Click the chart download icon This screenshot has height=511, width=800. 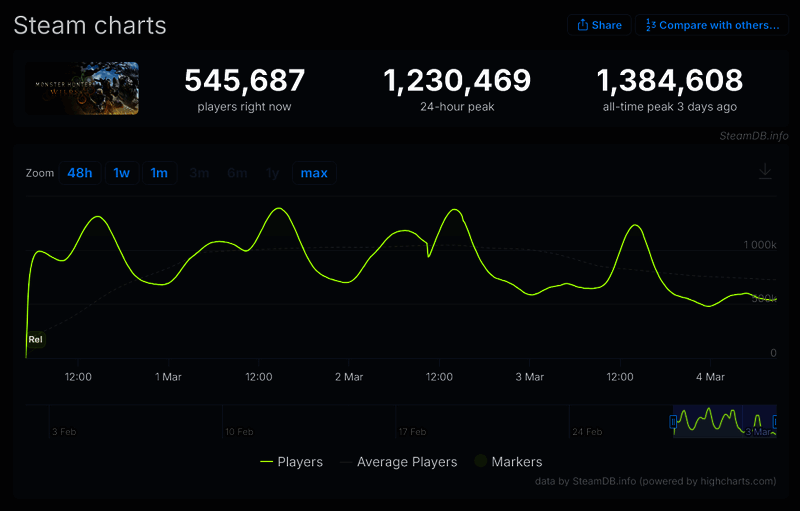point(765,172)
